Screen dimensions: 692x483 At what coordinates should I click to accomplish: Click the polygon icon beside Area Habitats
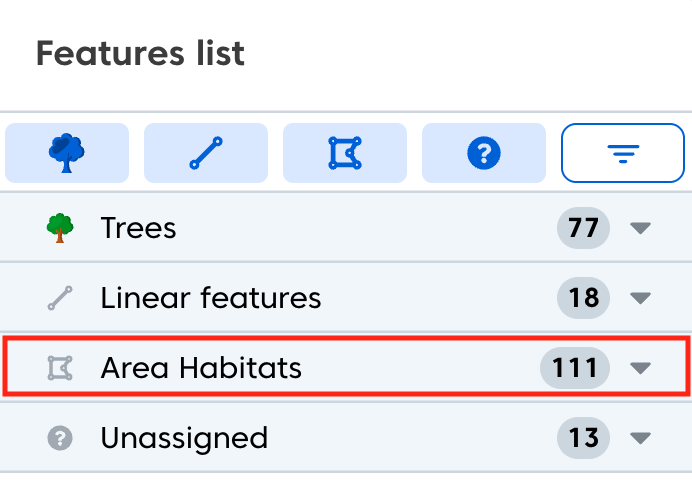coord(61,368)
